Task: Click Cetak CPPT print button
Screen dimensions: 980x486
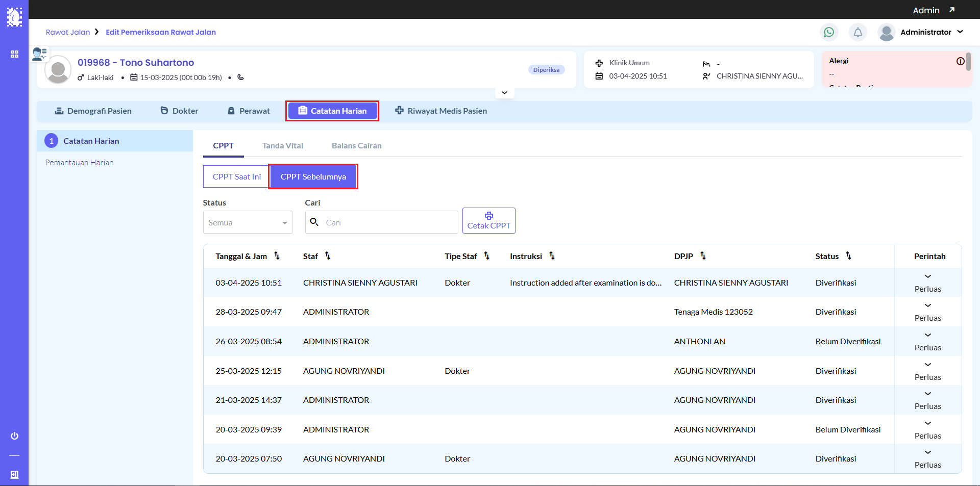Action: coord(489,221)
